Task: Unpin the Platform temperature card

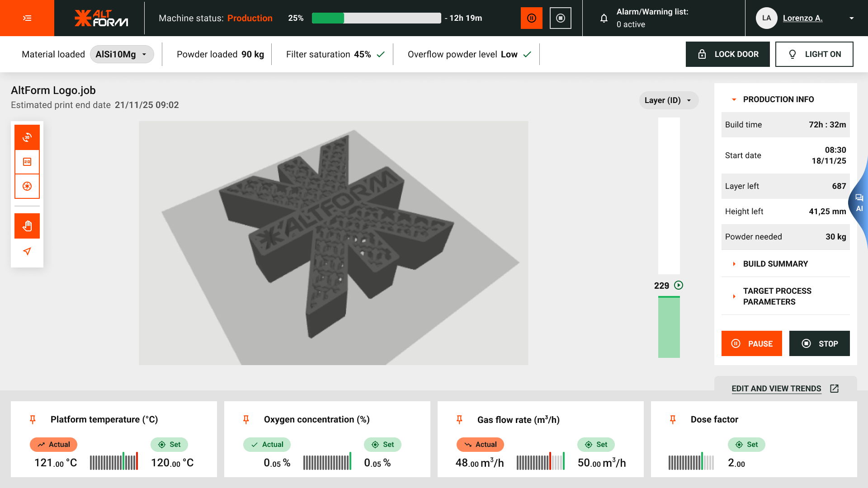Action: 33,419
